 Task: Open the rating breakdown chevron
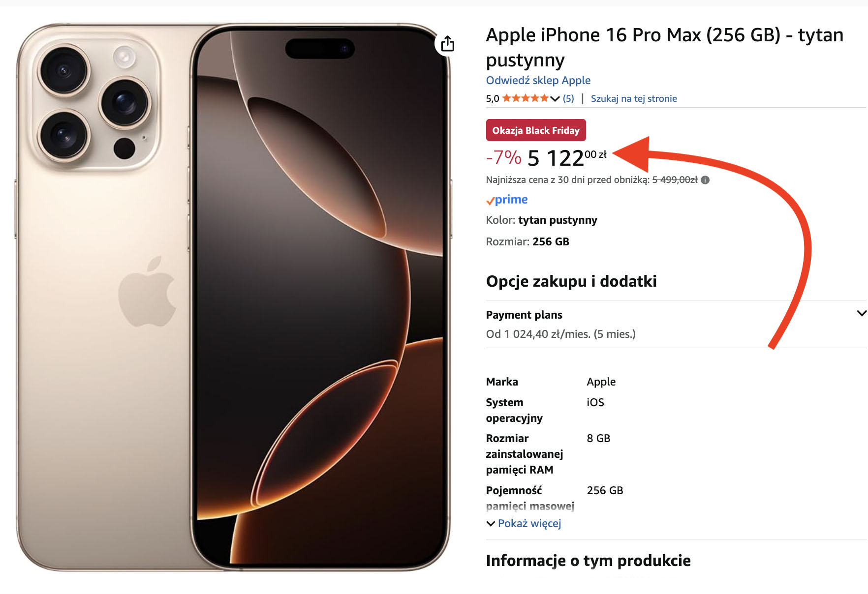(x=555, y=98)
